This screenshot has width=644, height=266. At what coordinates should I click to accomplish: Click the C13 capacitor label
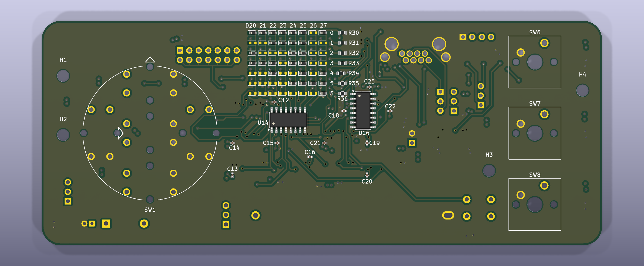[x=232, y=169]
